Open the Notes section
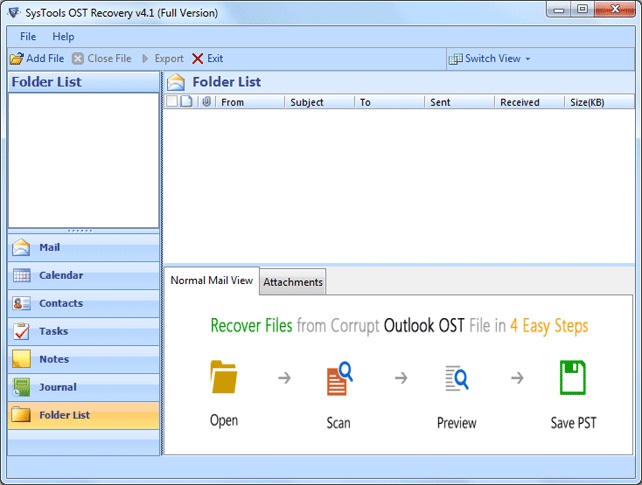Screen dimensions: 642x485 pos(84,359)
